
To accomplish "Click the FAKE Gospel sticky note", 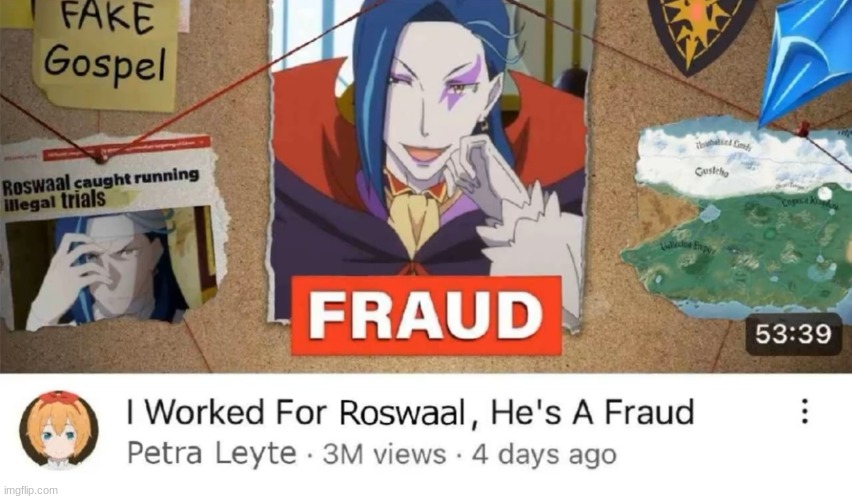I will [105, 52].
